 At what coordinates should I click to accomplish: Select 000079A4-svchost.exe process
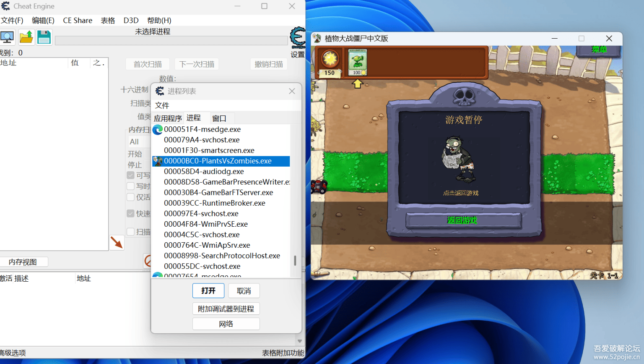(x=221, y=140)
